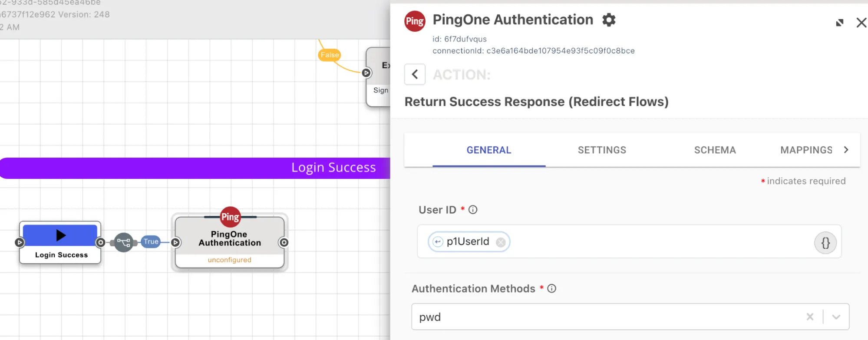The width and height of the screenshot is (868, 340).
Task: Click the False connection label
Action: tap(330, 55)
